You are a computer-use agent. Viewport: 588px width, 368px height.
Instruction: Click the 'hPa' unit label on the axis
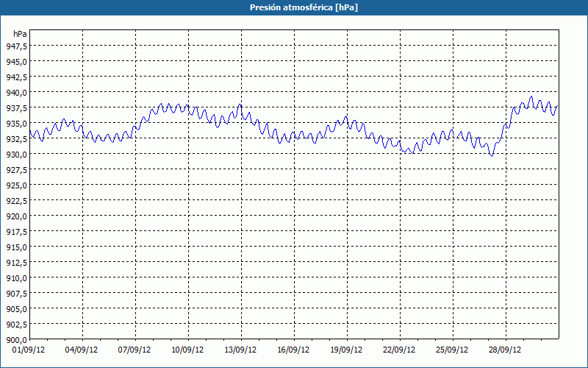(20, 34)
